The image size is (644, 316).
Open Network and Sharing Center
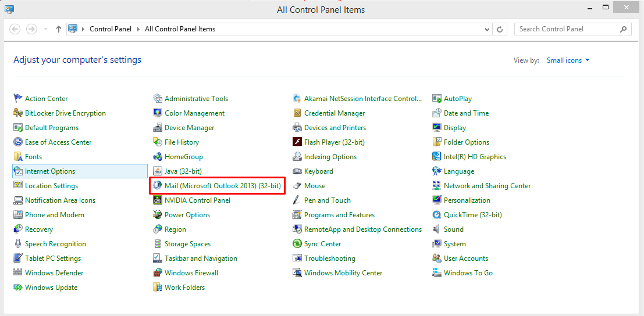coord(487,186)
